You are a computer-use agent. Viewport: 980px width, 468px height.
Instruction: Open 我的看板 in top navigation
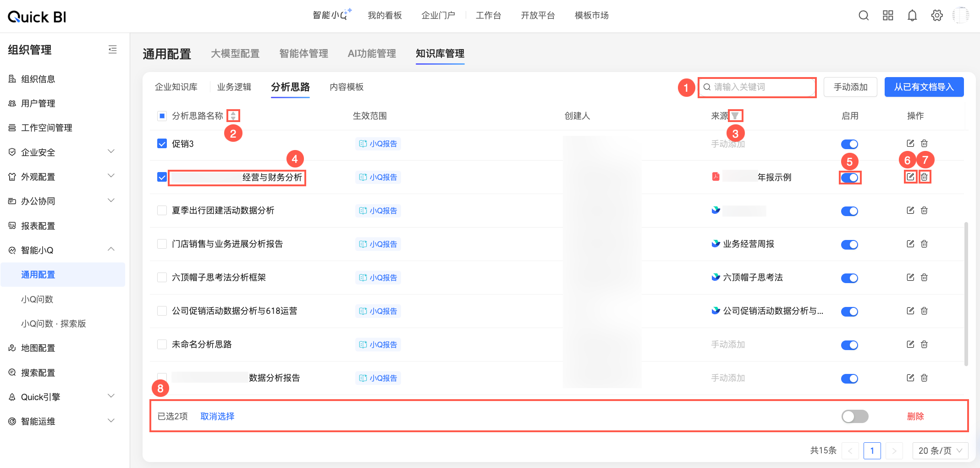click(385, 16)
